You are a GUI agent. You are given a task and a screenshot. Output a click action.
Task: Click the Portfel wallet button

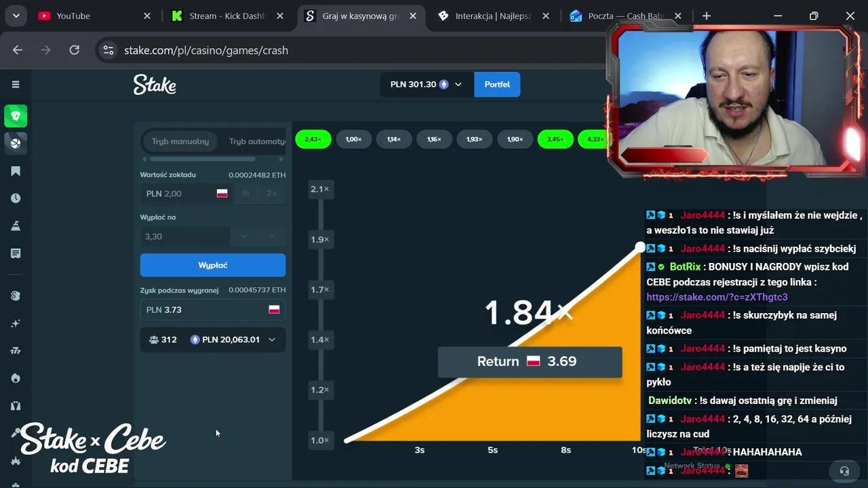497,85
